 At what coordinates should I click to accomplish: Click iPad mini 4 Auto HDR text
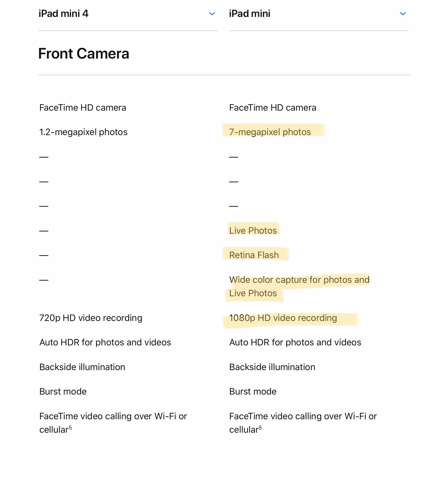click(x=105, y=342)
